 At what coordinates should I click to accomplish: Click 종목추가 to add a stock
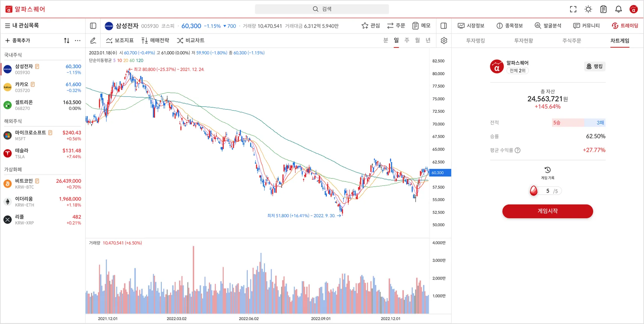[18, 41]
